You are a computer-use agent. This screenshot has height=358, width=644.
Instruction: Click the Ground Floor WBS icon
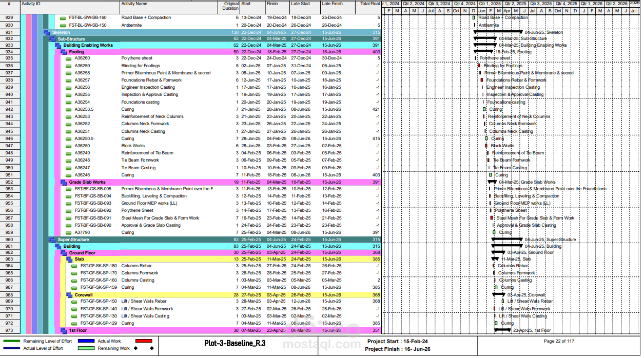pos(64,253)
